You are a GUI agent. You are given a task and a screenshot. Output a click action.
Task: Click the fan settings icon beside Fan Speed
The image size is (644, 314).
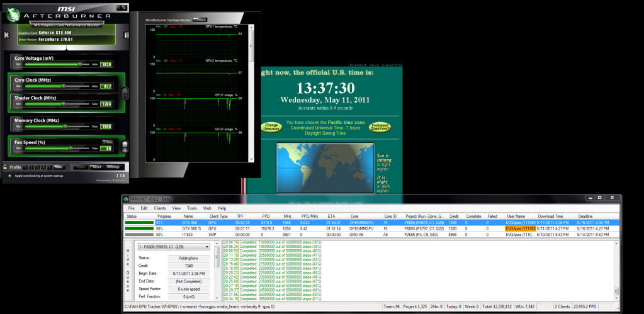click(125, 147)
